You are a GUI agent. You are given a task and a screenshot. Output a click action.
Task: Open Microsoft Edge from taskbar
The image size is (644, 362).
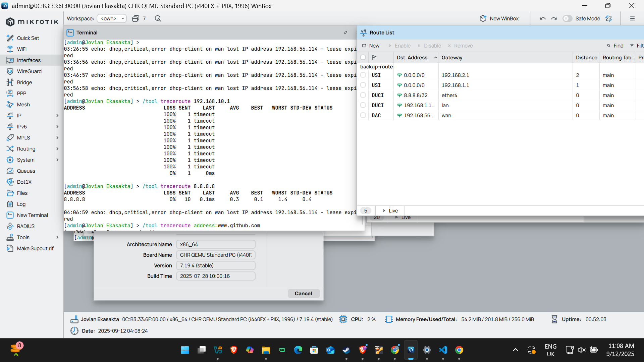[298, 350]
